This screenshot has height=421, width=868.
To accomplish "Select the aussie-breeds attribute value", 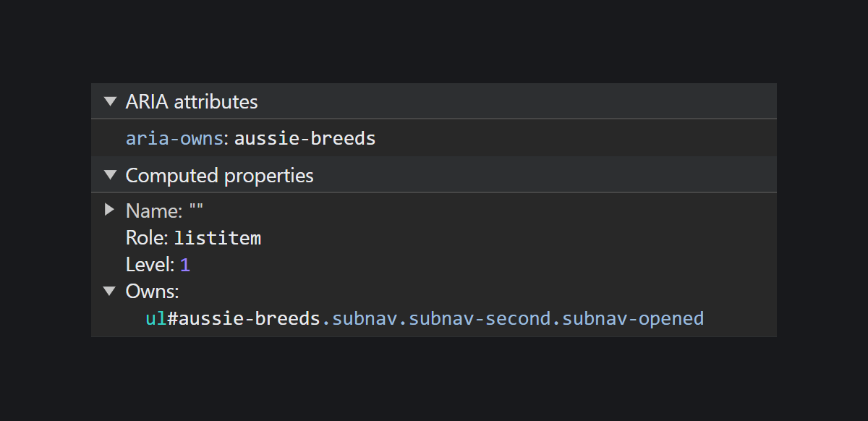I will point(305,138).
